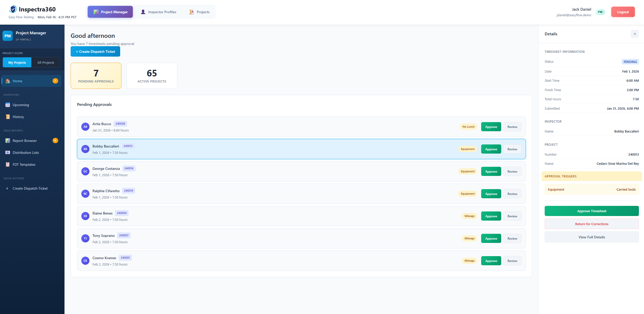The height and width of the screenshot is (314, 644).
Task: Click the 7 Pending Approvals card
Action: tap(96, 76)
